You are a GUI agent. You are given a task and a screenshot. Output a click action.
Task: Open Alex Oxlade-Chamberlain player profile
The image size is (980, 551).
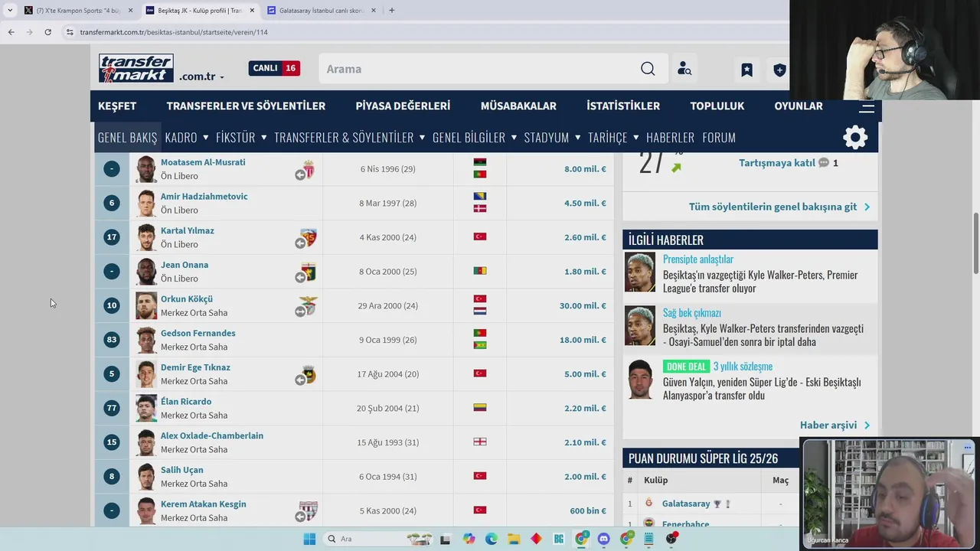point(212,436)
